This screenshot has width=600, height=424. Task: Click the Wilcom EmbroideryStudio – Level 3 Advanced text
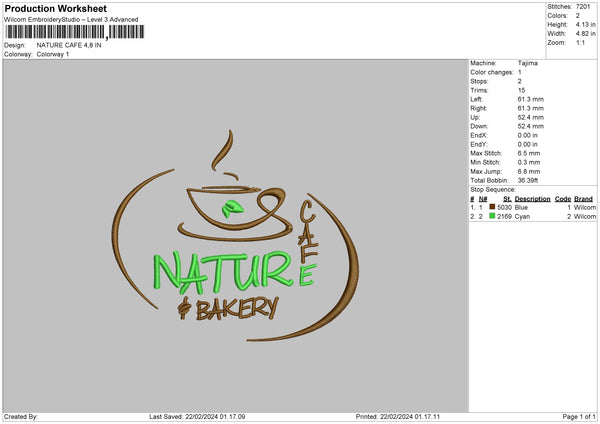[71, 20]
